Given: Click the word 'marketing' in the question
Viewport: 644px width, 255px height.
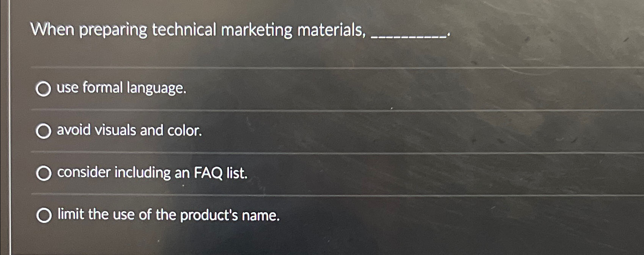Looking at the screenshot, I should [258, 31].
